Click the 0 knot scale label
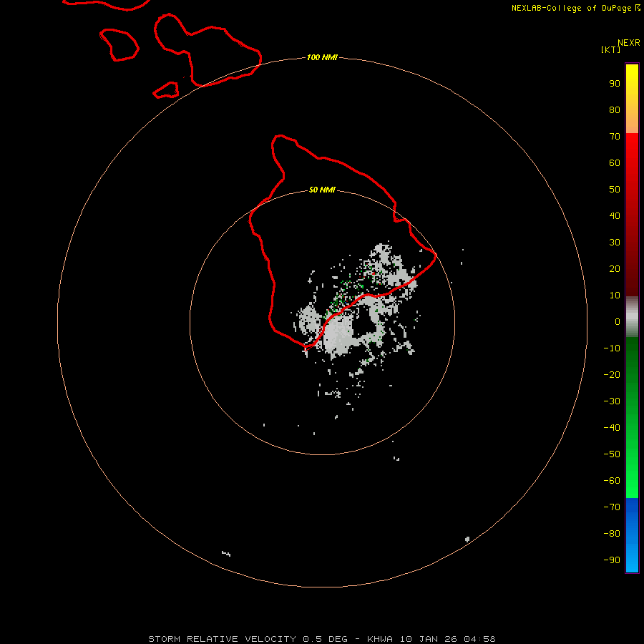Viewport: 644px width, 644px height. (x=618, y=322)
